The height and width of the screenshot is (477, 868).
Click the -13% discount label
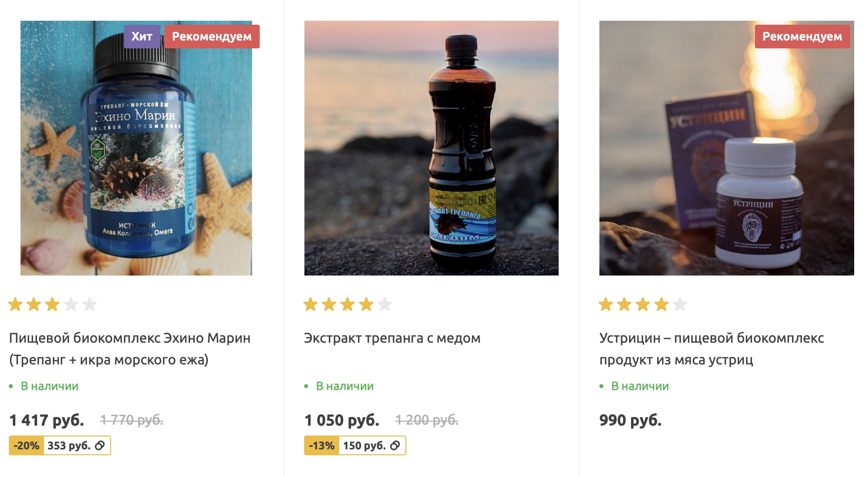tap(322, 446)
